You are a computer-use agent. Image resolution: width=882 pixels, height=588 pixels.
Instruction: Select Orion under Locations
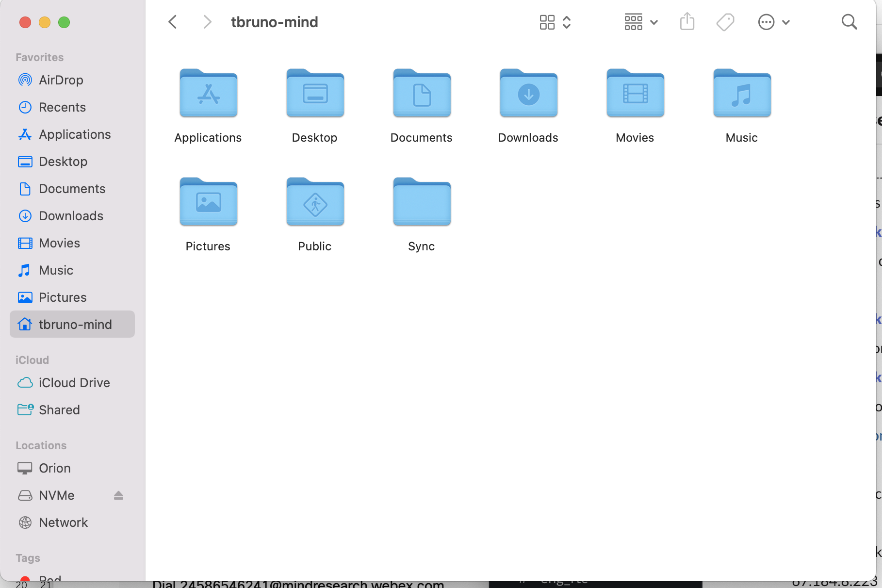click(72, 468)
